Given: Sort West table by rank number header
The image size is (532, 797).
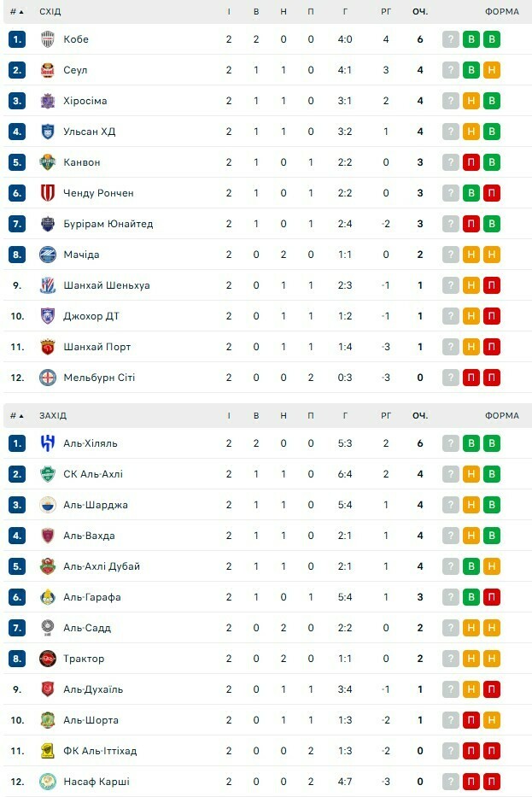Looking at the screenshot, I should click(14, 416).
